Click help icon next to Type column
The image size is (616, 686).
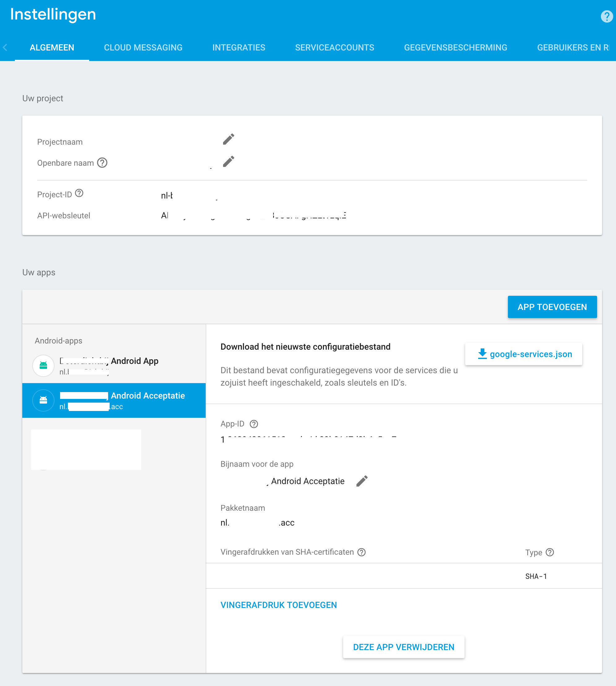pyautogui.click(x=550, y=552)
